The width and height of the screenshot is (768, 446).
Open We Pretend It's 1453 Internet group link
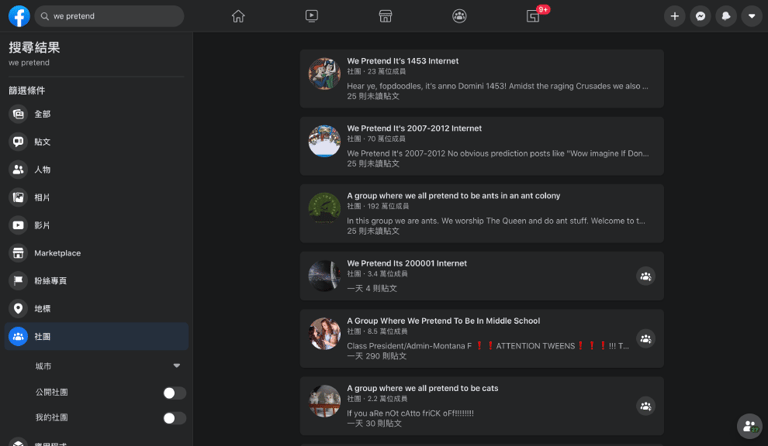point(403,61)
